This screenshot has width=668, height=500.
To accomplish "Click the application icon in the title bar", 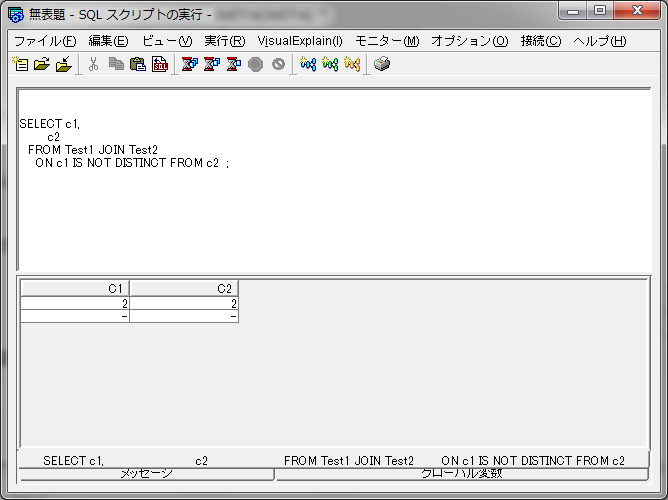I will (16, 15).
